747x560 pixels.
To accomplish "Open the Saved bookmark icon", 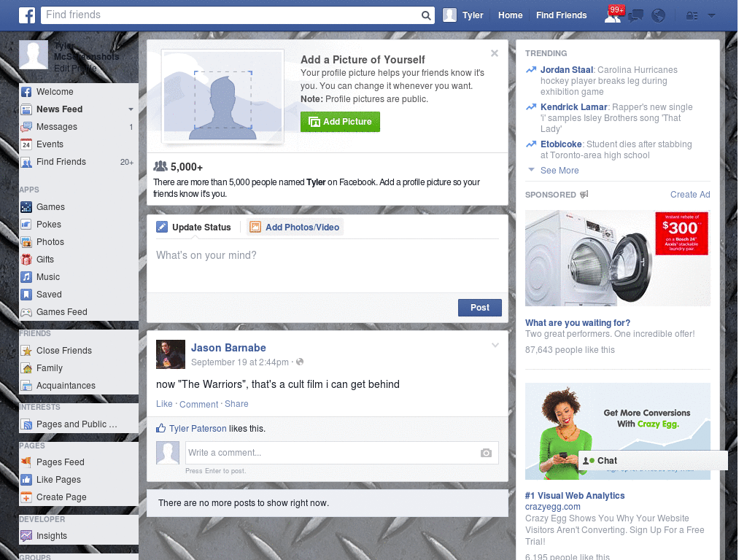I will coord(27,295).
